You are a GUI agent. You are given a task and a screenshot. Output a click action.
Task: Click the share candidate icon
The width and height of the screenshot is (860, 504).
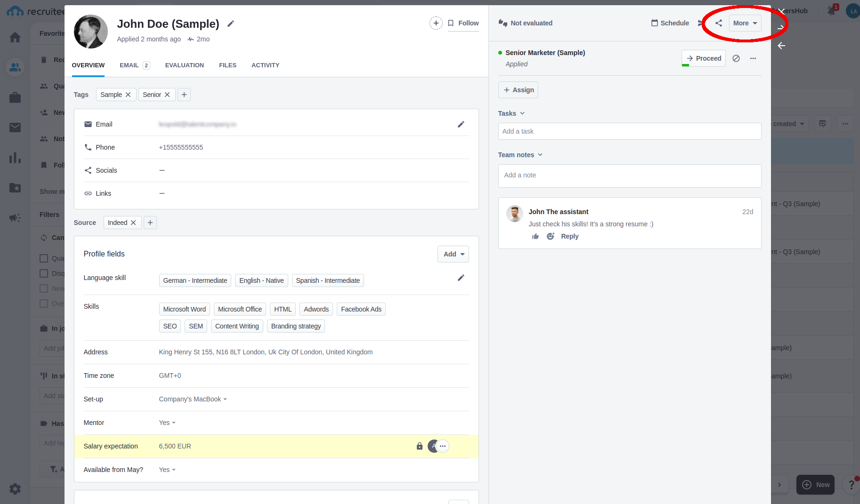[x=718, y=23]
